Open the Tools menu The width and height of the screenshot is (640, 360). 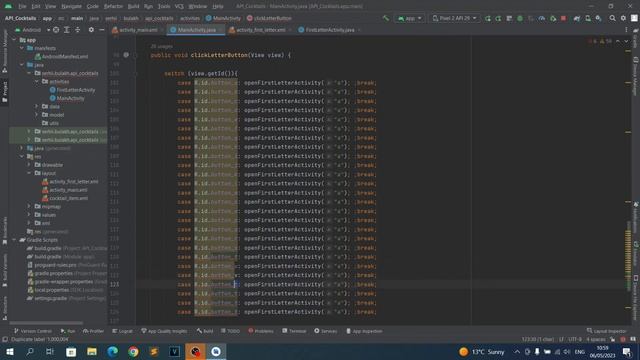164,6
